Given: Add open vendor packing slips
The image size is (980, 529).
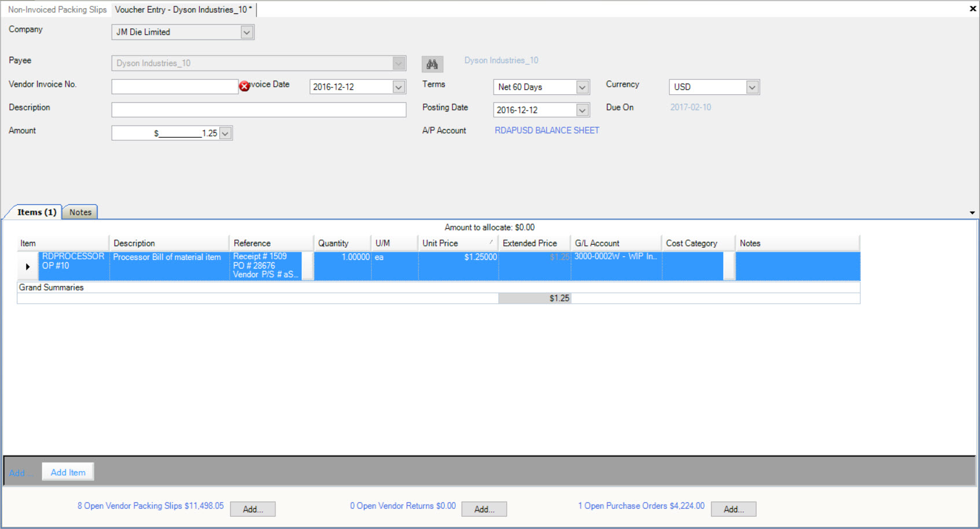Looking at the screenshot, I should pos(253,509).
